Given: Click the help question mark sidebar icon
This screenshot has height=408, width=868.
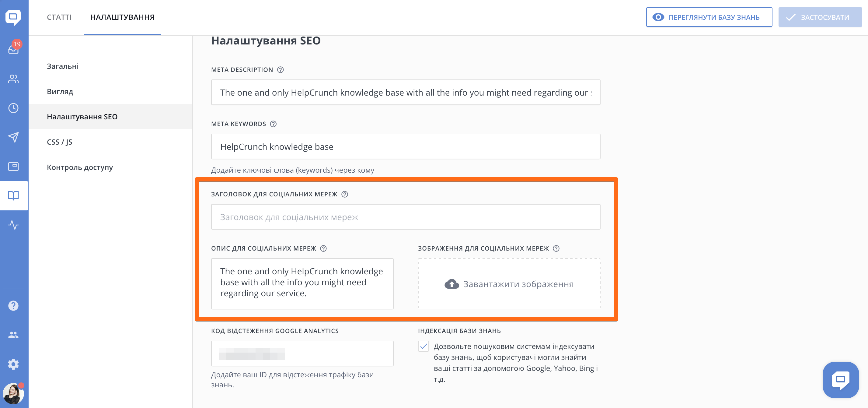Looking at the screenshot, I should tap(13, 306).
